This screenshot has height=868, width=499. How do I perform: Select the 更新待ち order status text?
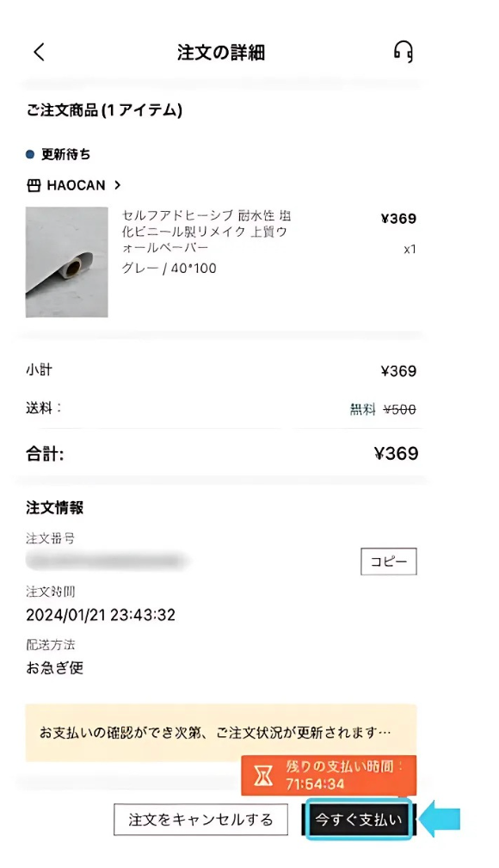[x=67, y=155]
